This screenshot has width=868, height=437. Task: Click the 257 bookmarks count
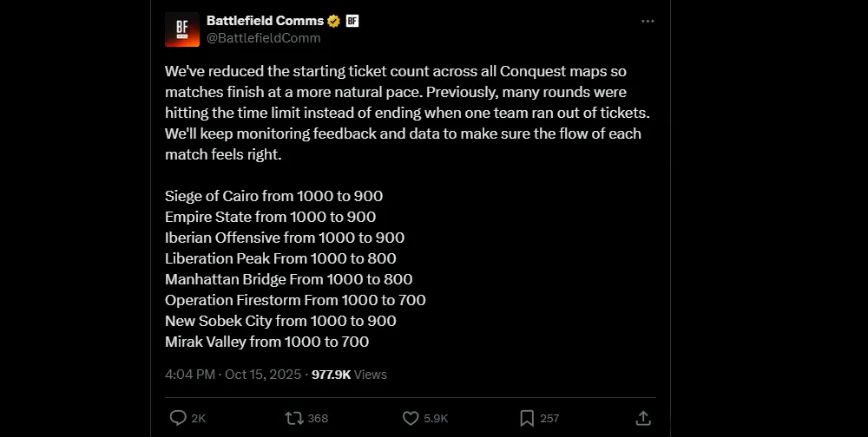549,418
